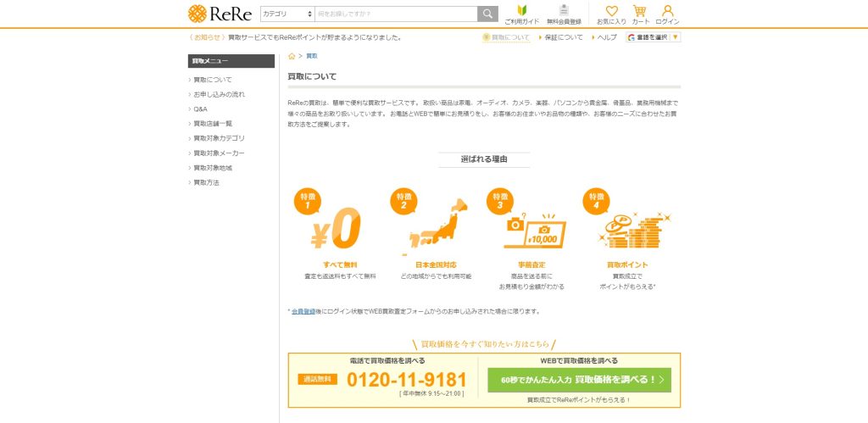Click the 通話無料 orange badge
Image resolution: width=868 pixels, height=423 pixels.
click(x=318, y=379)
